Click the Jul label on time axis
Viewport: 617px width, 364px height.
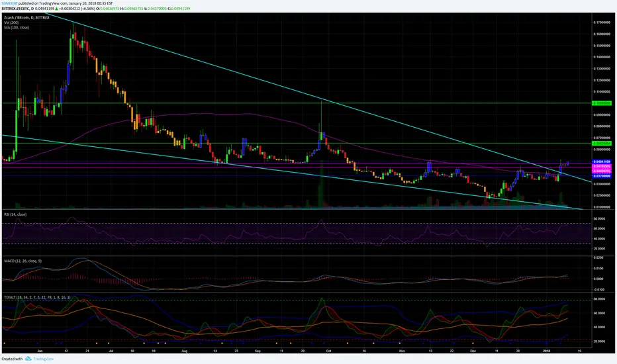pyautogui.click(x=111, y=351)
